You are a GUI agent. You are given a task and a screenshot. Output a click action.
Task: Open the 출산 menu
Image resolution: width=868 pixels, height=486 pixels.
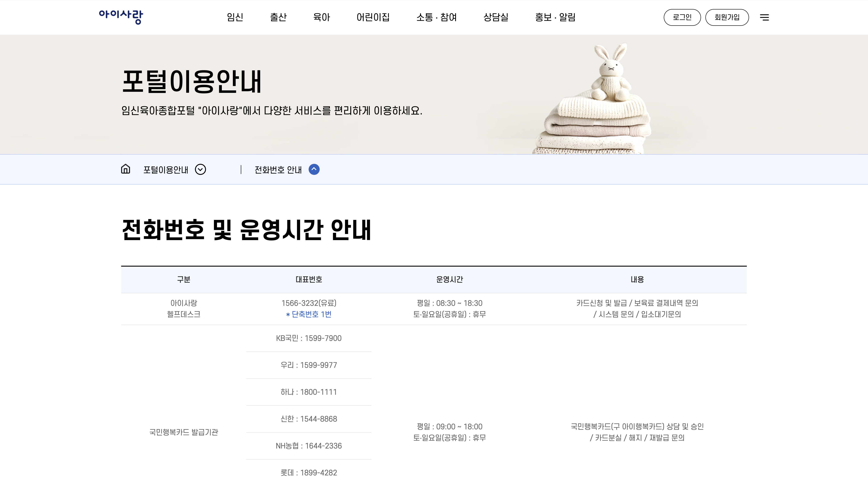pyautogui.click(x=278, y=17)
